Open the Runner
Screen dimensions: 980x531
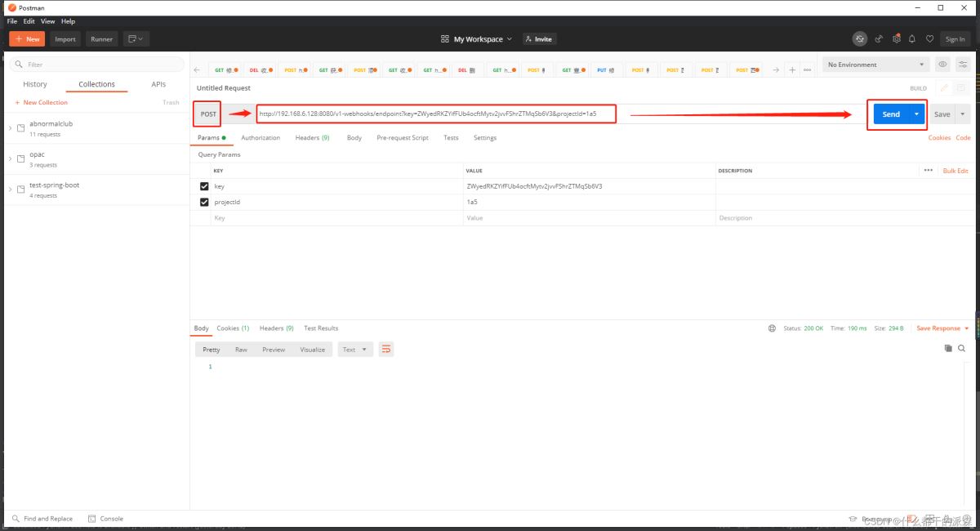tap(102, 38)
